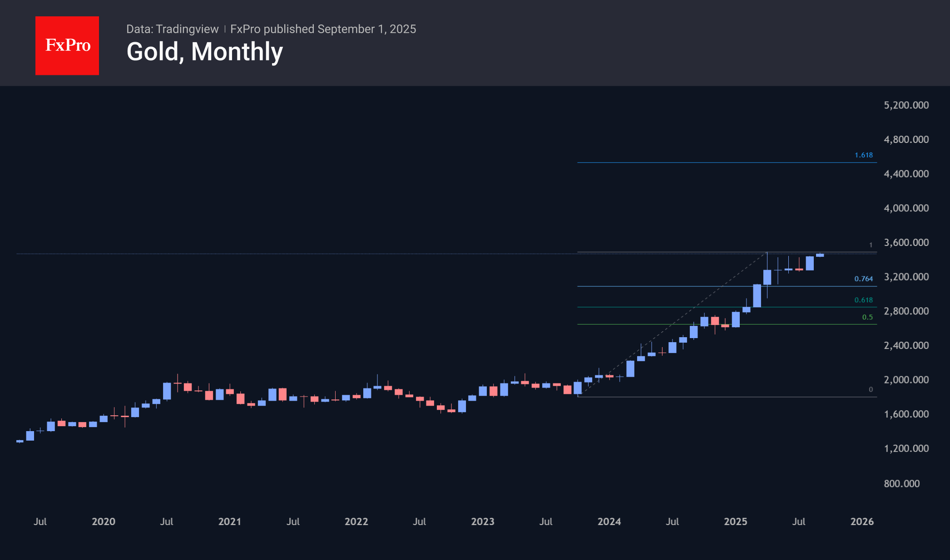The image size is (950, 560).
Task: Select the 1.618 Fibonacci extension label
Action: tap(863, 155)
